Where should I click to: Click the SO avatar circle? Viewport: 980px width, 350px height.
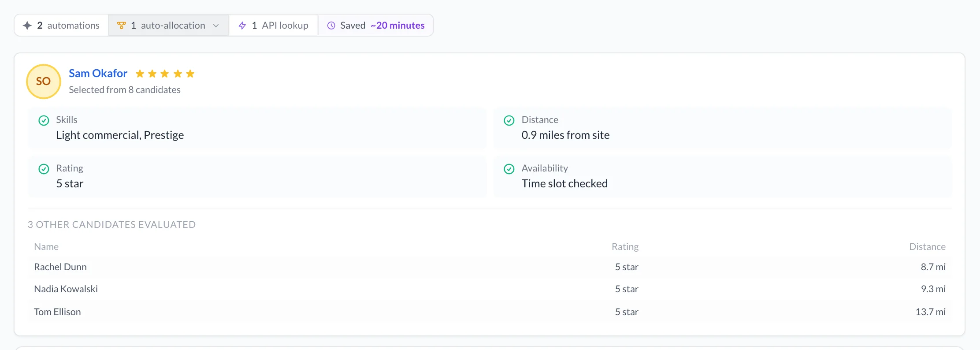point(44,82)
